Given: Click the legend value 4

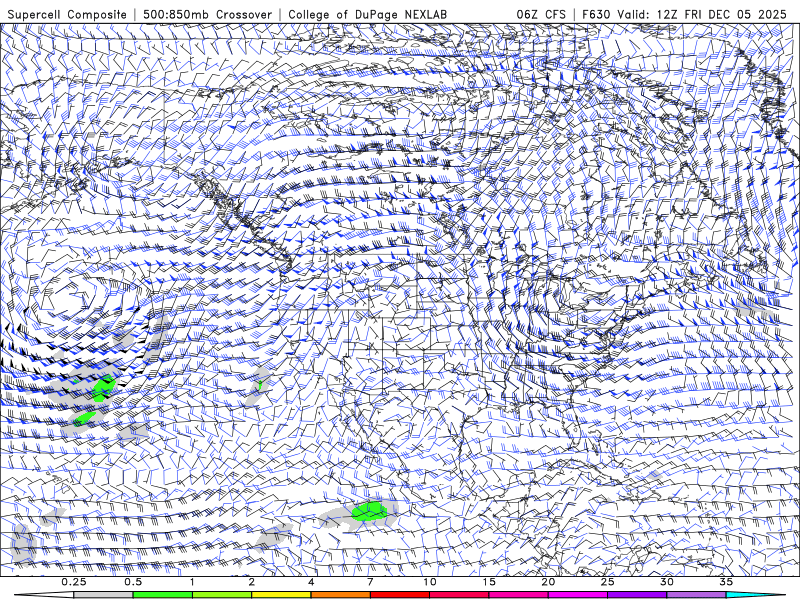Looking at the screenshot, I should pos(311,582).
